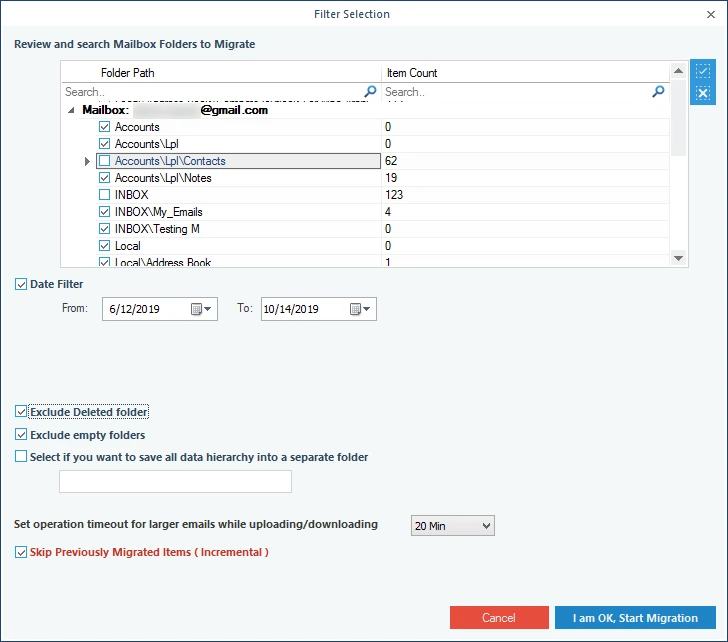Click the folder list scroll down arrow
This screenshot has height=642, width=728.
pos(678,259)
